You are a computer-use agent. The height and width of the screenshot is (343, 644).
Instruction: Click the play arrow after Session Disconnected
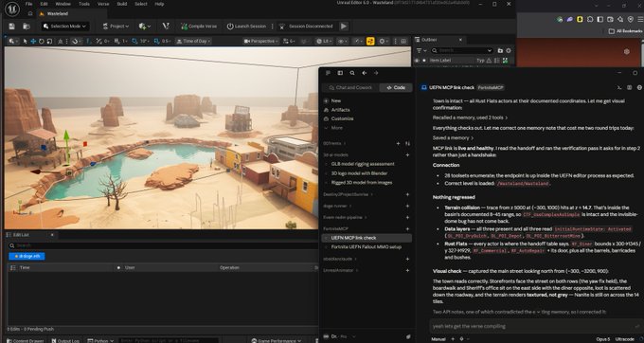[x=344, y=27]
